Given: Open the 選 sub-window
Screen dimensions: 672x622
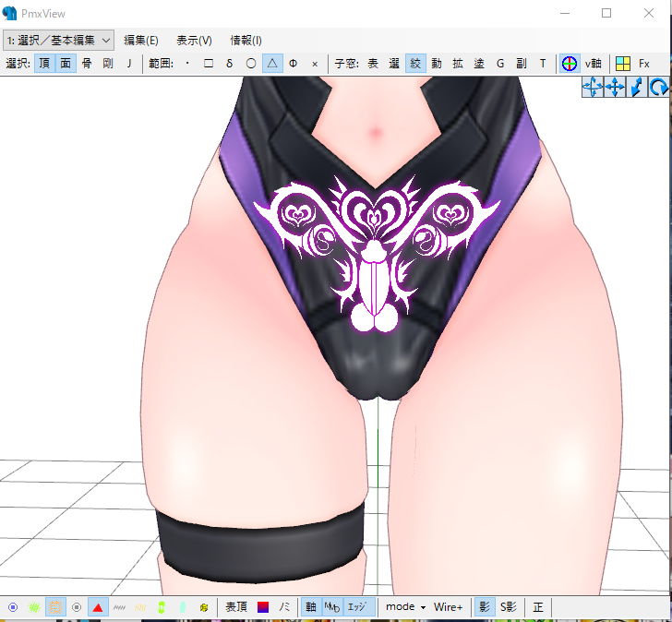Looking at the screenshot, I should click(x=394, y=64).
